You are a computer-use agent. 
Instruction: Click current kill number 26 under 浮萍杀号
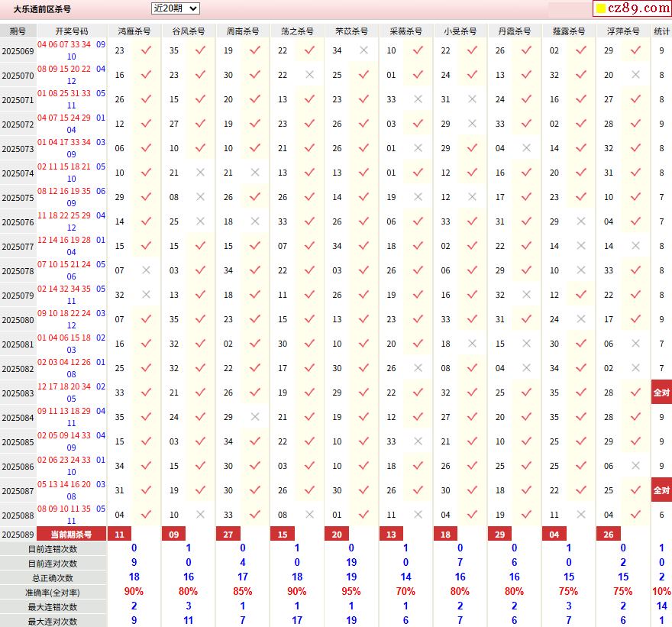click(x=609, y=534)
